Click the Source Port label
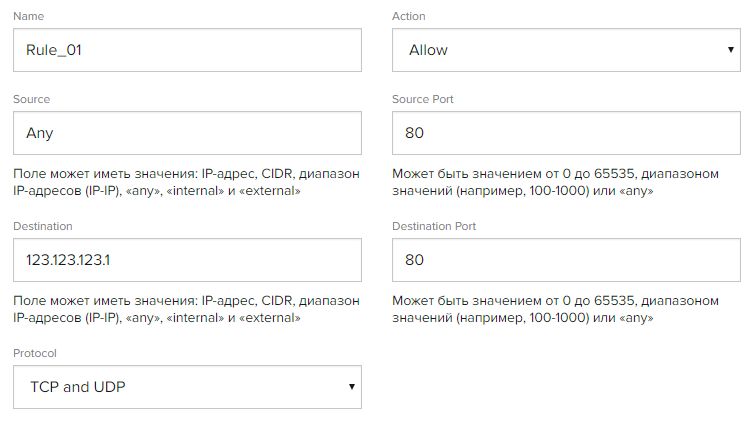The height and width of the screenshot is (426, 755). pos(429,100)
